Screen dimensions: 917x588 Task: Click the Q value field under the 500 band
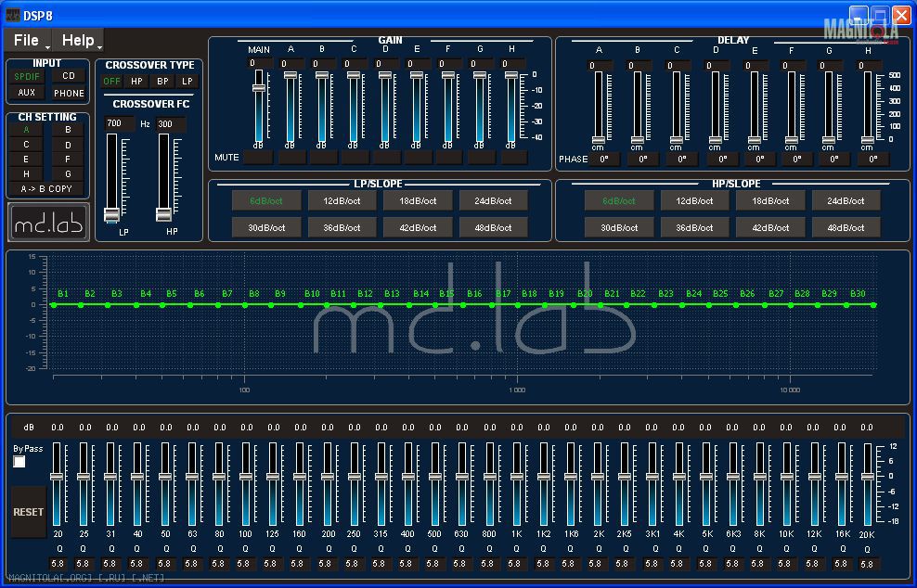pyautogui.click(x=433, y=564)
